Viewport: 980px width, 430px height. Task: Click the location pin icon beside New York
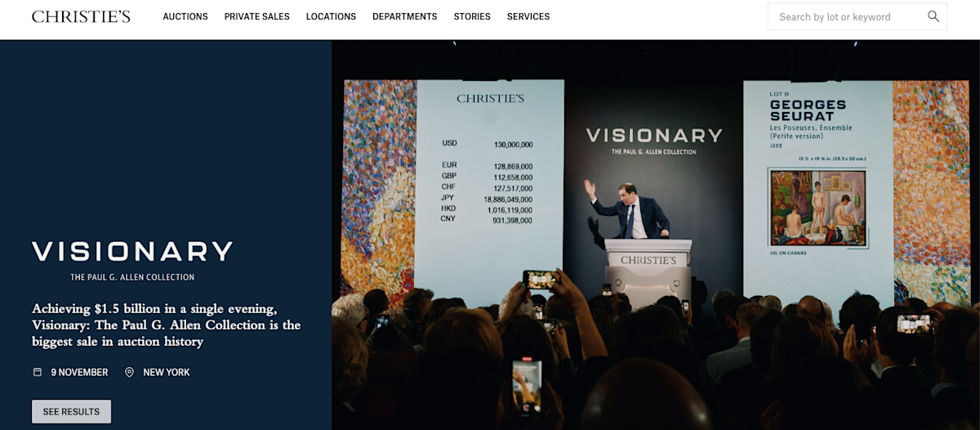click(129, 372)
